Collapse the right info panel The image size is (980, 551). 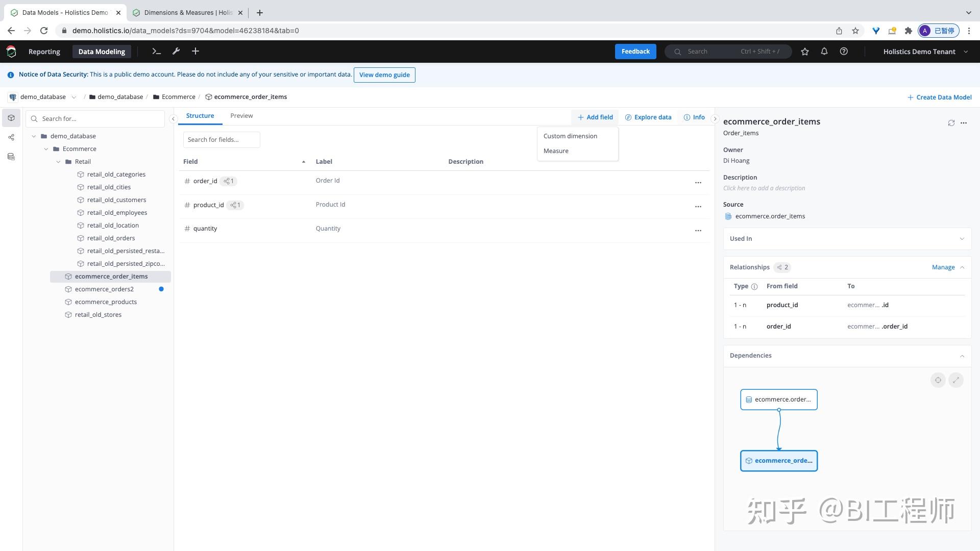point(715,119)
